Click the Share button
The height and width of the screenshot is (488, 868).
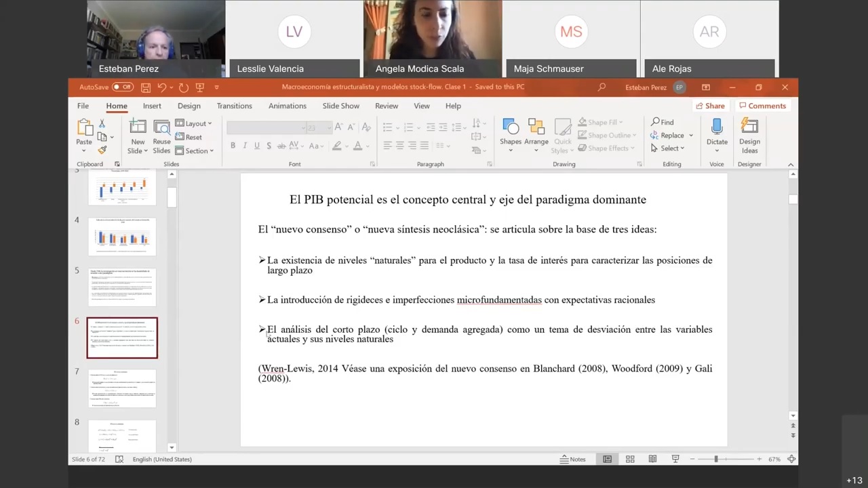point(710,106)
